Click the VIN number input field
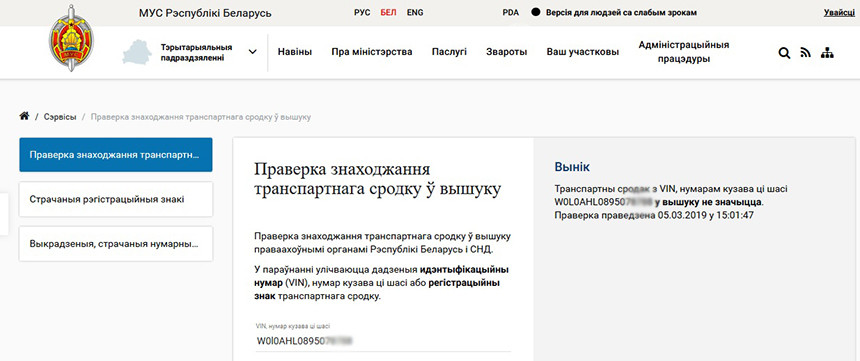This screenshot has width=860, height=361. 383,341
